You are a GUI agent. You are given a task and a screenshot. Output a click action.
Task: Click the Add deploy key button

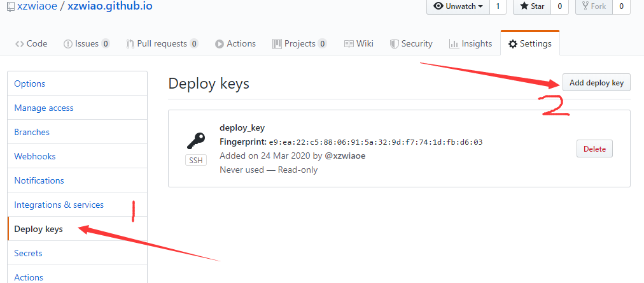point(596,83)
